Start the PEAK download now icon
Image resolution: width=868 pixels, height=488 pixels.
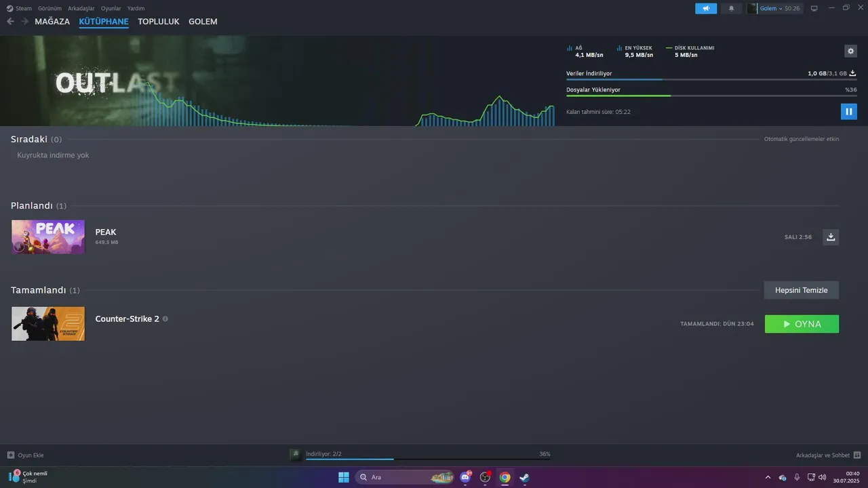pyautogui.click(x=831, y=237)
